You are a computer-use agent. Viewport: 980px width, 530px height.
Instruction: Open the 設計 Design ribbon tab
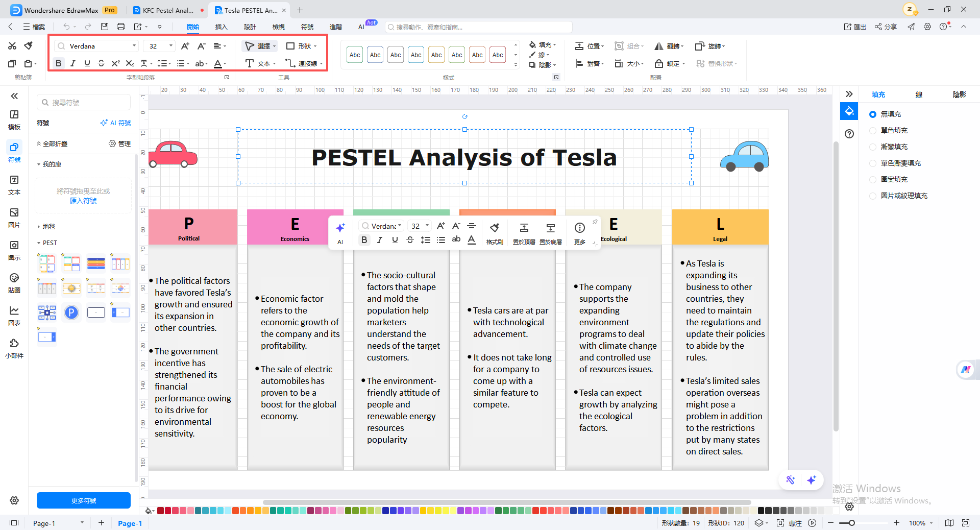[x=250, y=27]
